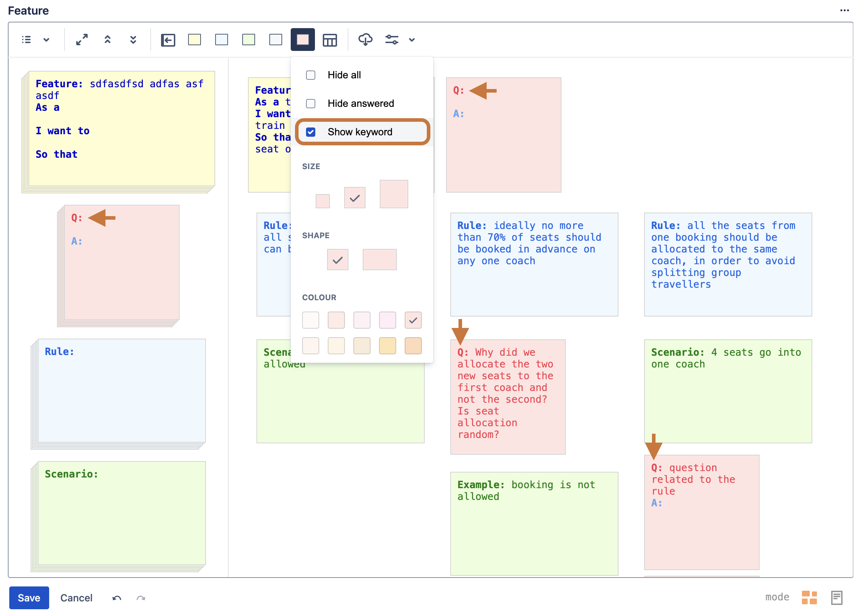Pick the beige swatch in bottom row
The image size is (865, 616).
click(x=362, y=346)
